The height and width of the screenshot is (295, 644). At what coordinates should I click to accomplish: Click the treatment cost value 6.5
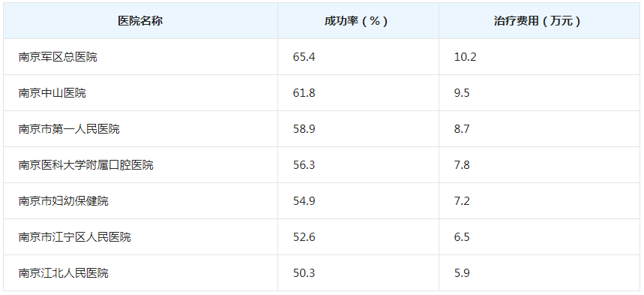coord(462,237)
